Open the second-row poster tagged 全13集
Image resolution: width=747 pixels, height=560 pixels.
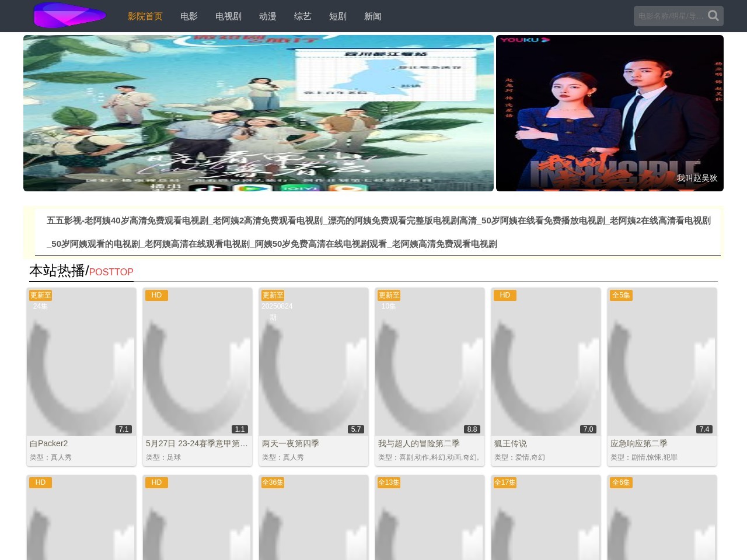430,517
